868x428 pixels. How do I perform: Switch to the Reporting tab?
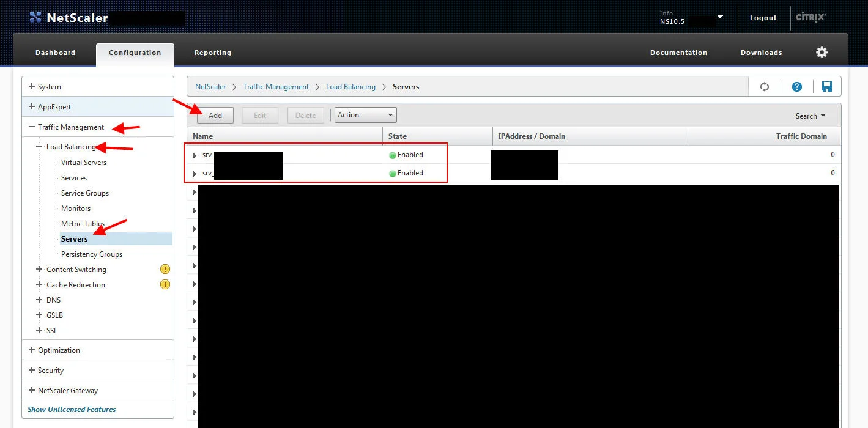click(213, 53)
